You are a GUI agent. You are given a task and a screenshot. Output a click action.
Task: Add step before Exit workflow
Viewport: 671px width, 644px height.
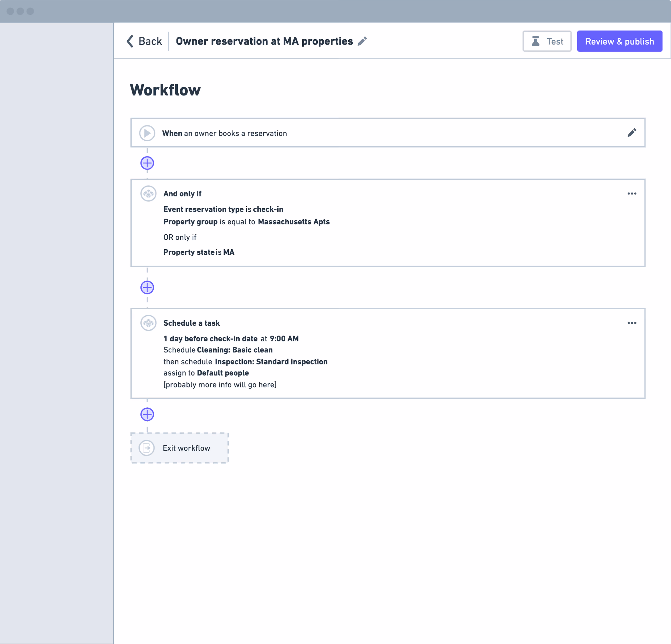147,414
